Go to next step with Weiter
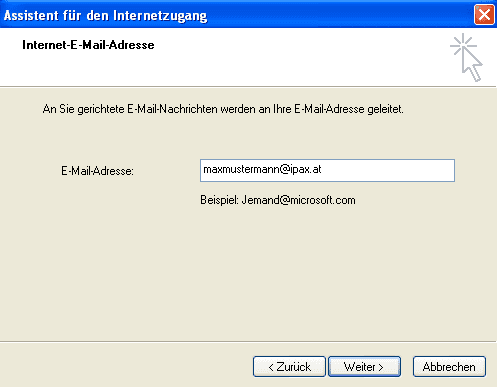 pyautogui.click(x=364, y=367)
